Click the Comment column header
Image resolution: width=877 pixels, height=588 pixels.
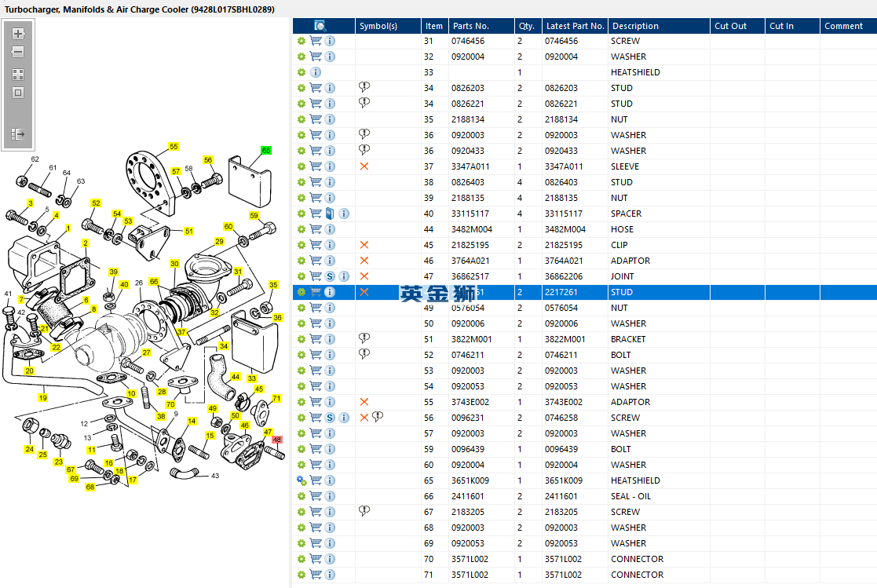click(x=849, y=26)
